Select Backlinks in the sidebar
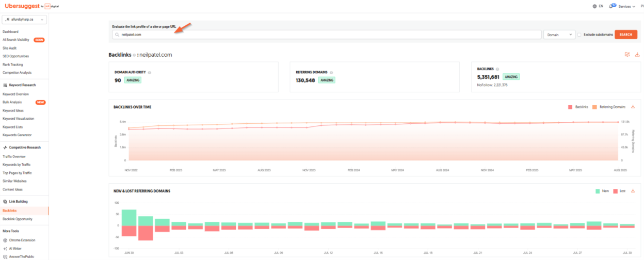 (10, 210)
